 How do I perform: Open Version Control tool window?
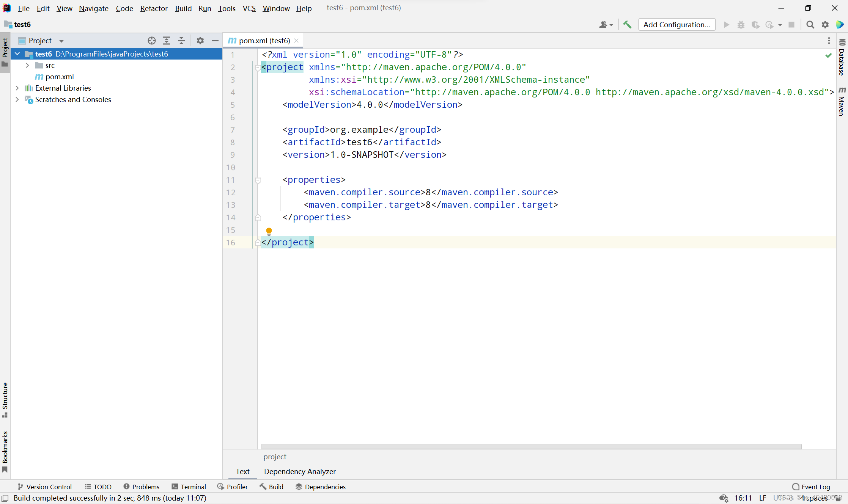(44, 487)
